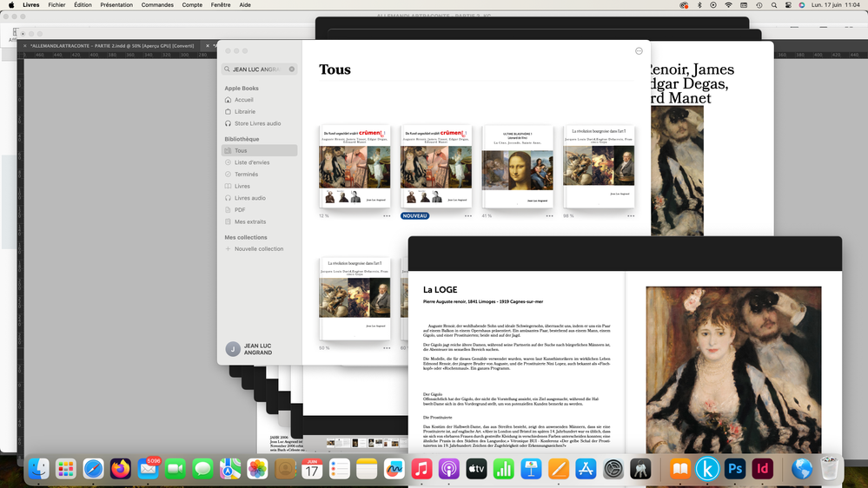Image resolution: width=868 pixels, height=488 pixels.
Task: Open the Fenêtre menu
Action: 221,5
